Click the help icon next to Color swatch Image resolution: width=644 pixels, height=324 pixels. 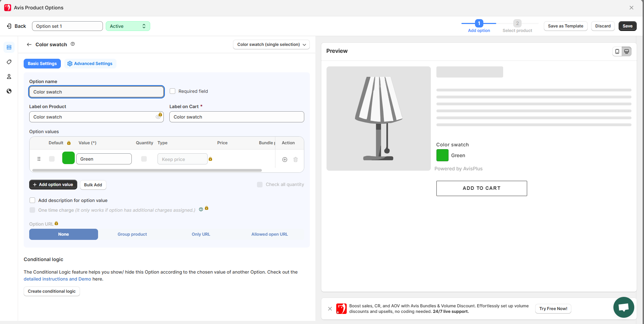click(73, 44)
